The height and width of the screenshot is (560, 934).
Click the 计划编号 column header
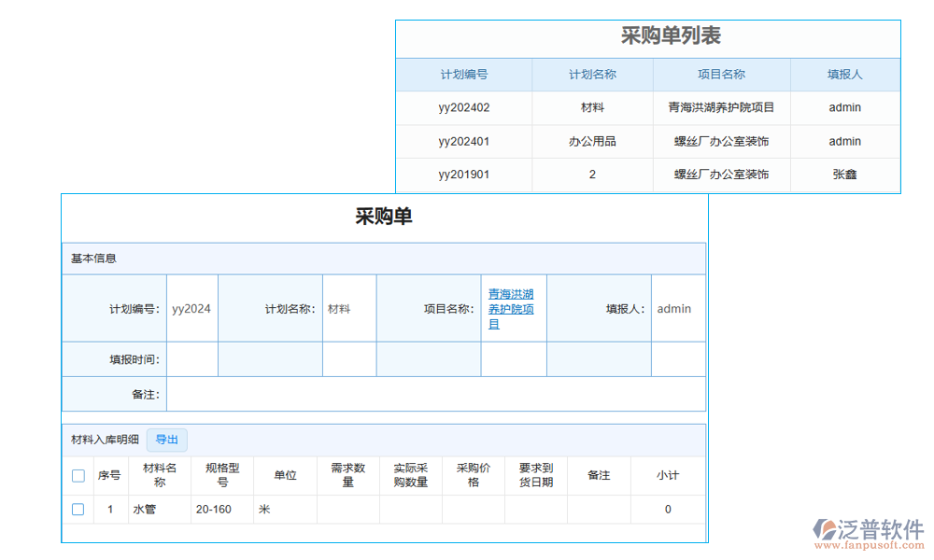[x=464, y=75]
